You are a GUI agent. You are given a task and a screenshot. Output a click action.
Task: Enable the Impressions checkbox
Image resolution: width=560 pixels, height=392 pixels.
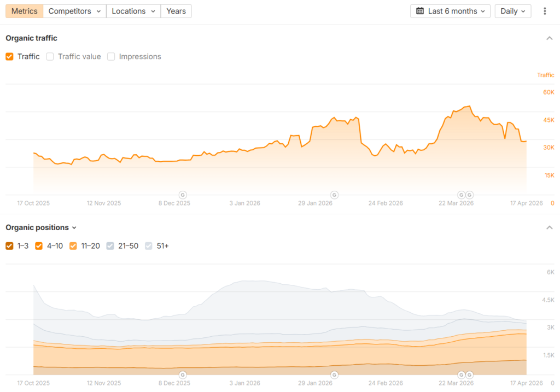pyautogui.click(x=111, y=56)
